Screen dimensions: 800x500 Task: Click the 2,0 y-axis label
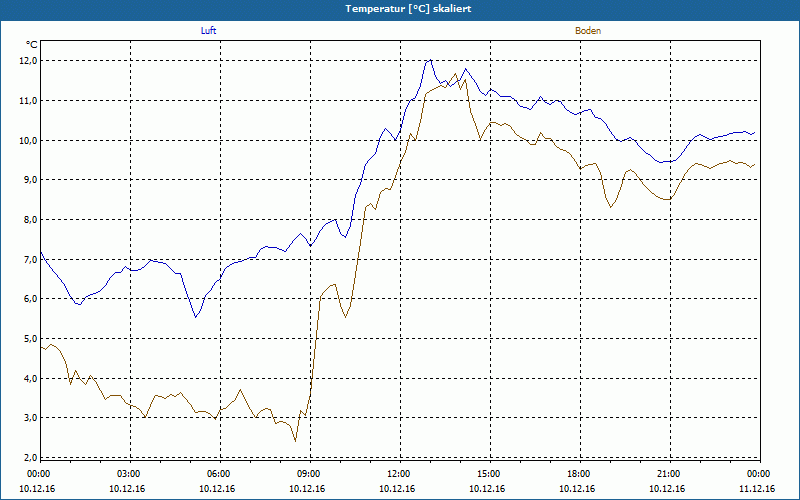(x=31, y=457)
